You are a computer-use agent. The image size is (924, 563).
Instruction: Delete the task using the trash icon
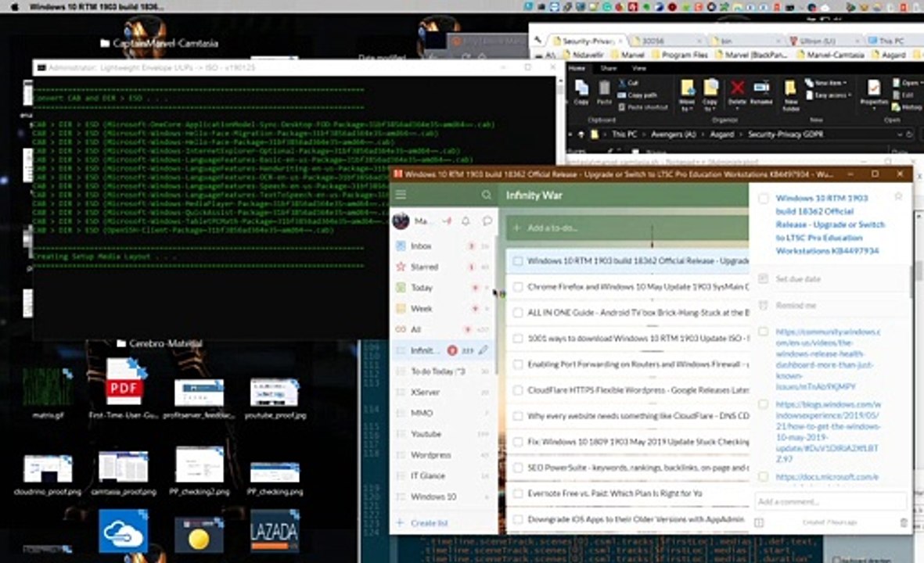904,522
